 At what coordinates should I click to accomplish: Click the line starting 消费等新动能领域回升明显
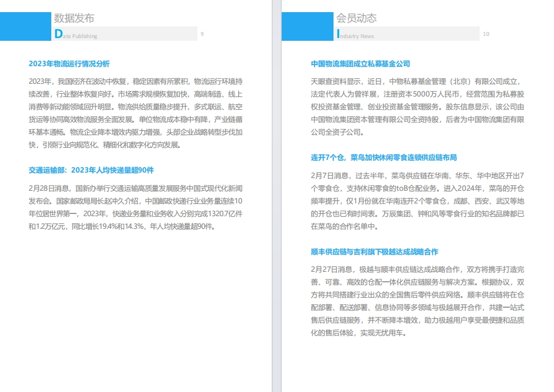coord(136,107)
